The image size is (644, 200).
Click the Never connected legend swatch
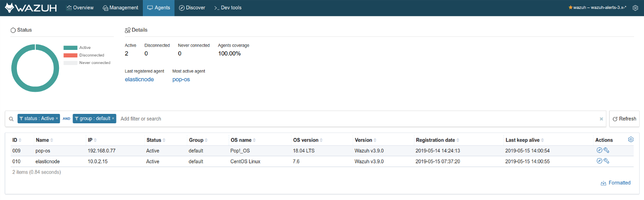tap(70, 63)
